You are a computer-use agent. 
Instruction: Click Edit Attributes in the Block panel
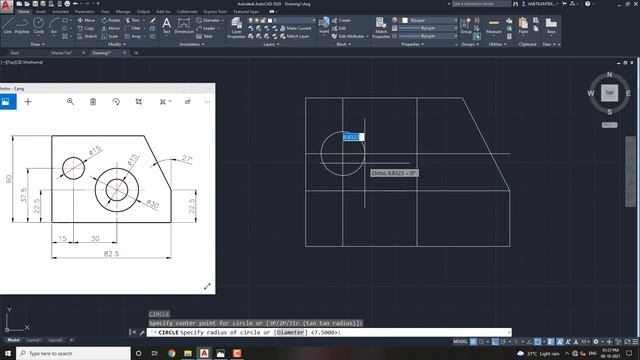pyautogui.click(x=348, y=36)
